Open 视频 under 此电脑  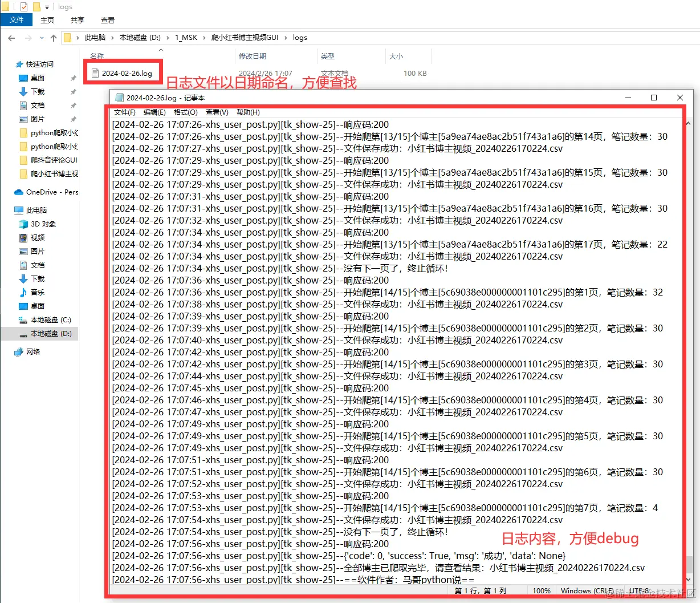click(x=32, y=238)
